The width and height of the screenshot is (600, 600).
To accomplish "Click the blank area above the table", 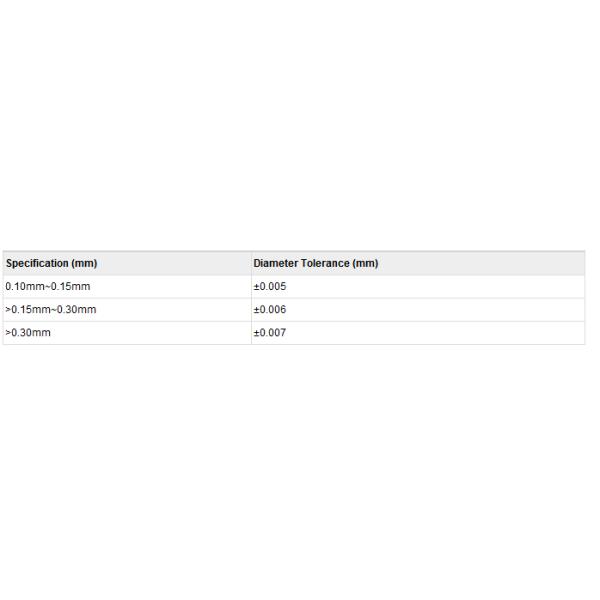I will (300, 120).
